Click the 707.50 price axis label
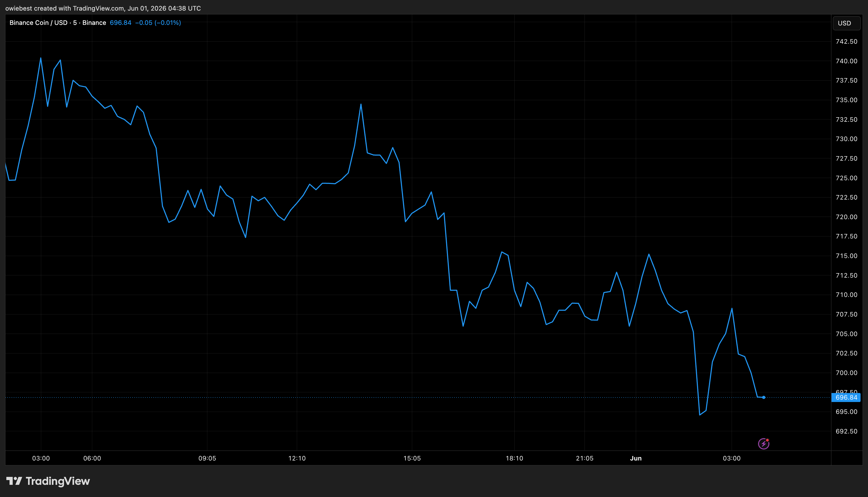The width and height of the screenshot is (868, 497). point(847,314)
